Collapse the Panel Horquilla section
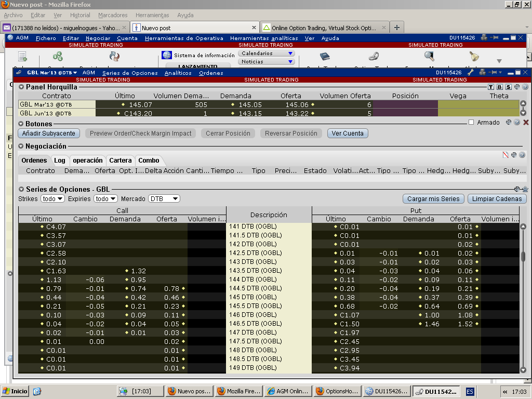The width and height of the screenshot is (532, 399). point(21,87)
